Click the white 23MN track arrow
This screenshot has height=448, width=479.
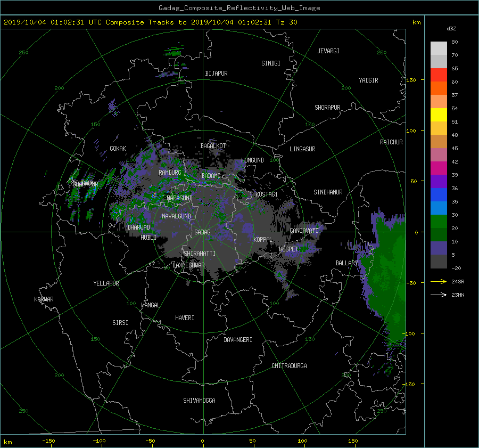point(439,295)
